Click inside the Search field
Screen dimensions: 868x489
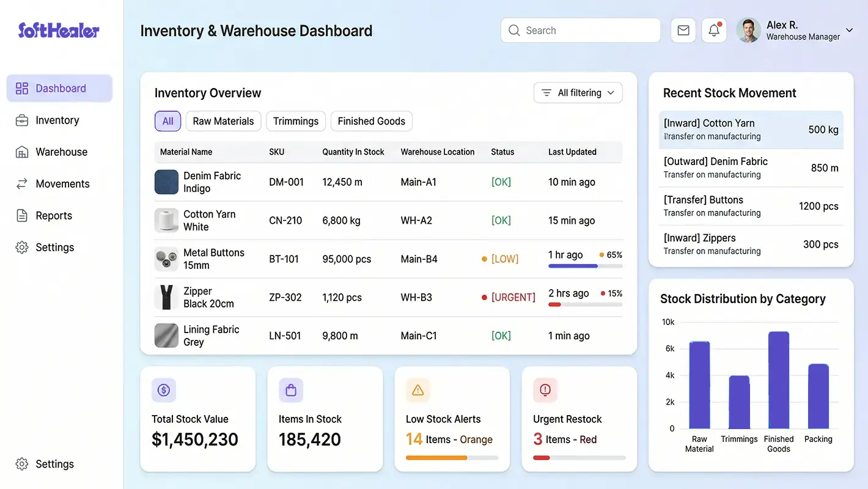pos(580,30)
